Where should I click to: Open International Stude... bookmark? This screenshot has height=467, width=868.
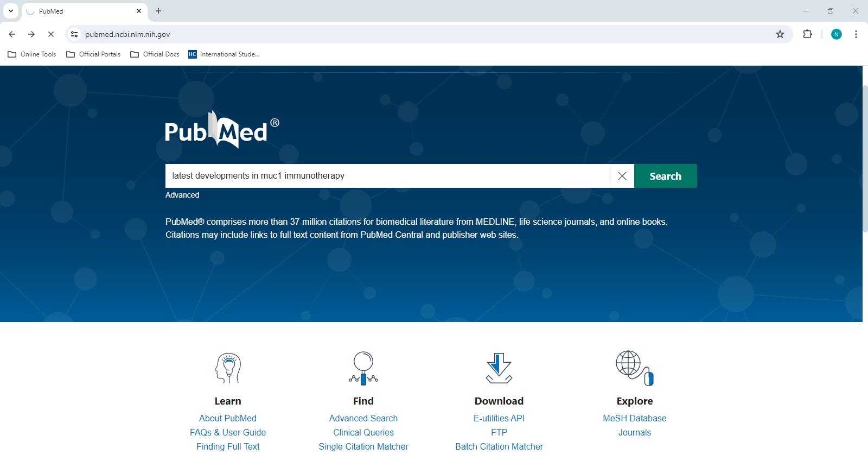point(224,54)
